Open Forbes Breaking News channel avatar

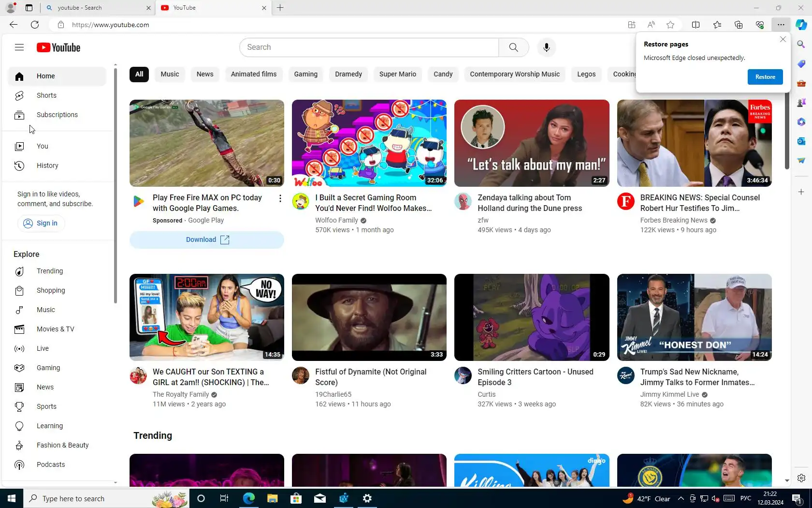pos(626,201)
